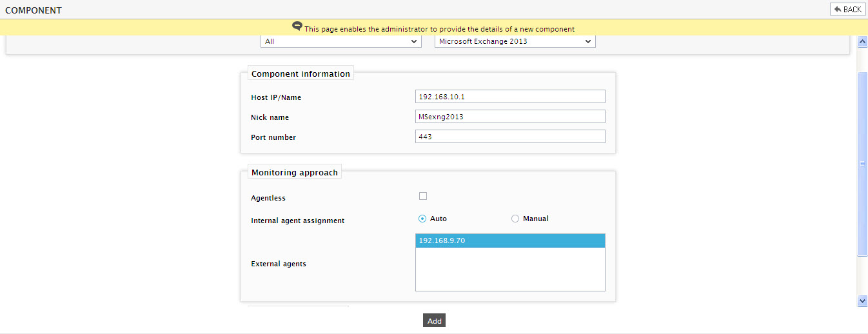868x334 pixels.
Task: Go BACK using the top-right button
Action: click(x=847, y=9)
